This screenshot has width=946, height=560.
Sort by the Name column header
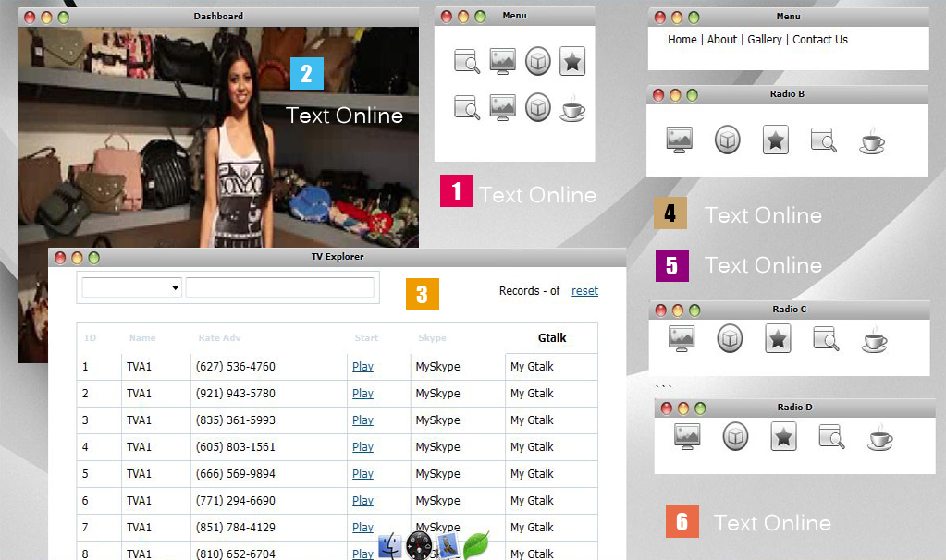[142, 338]
